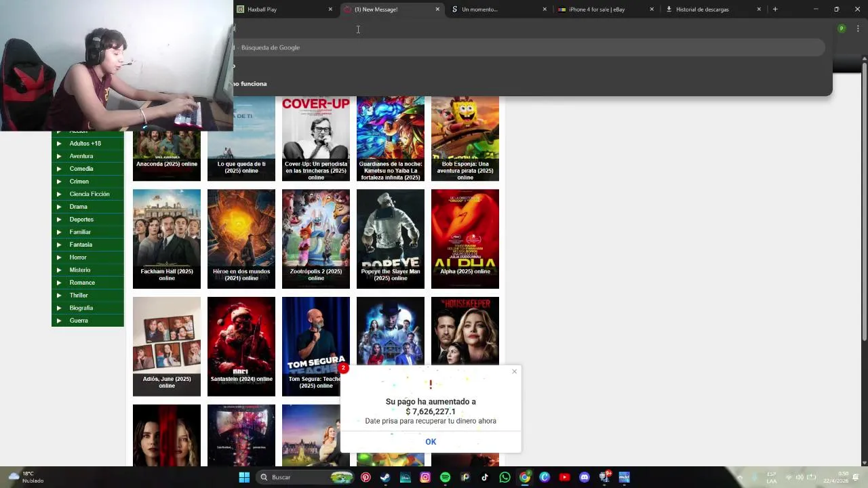Launch TikTok taskbar icon

[485, 477]
